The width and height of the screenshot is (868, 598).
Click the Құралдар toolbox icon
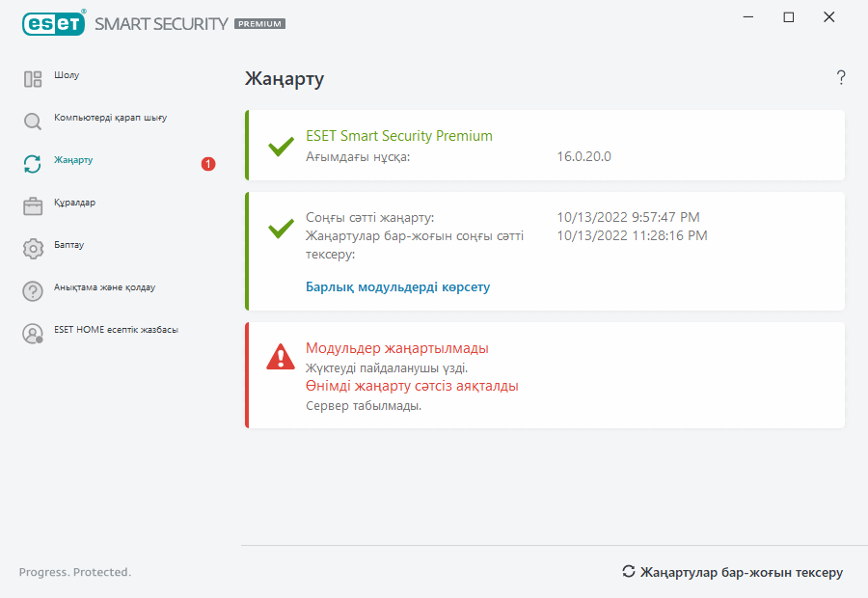point(33,206)
